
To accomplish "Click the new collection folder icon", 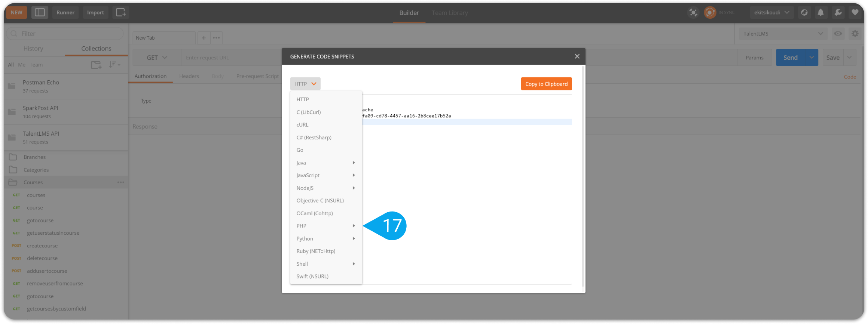I will coord(96,65).
